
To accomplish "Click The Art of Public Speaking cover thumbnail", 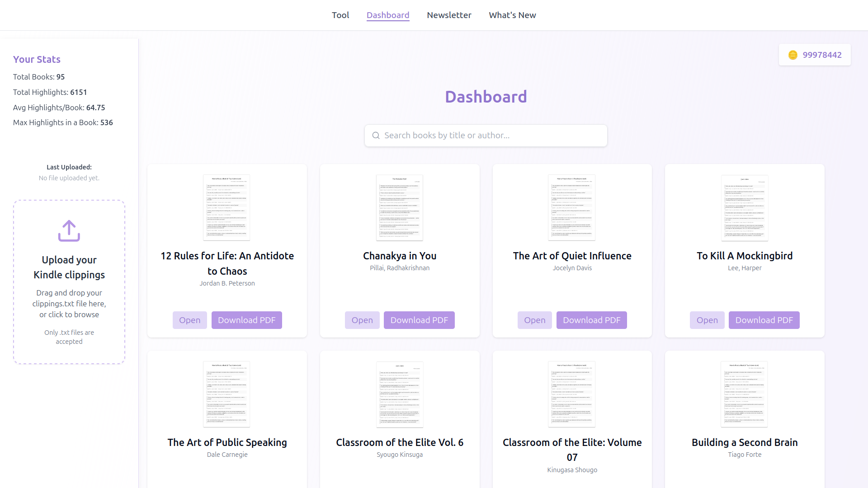I will [227, 394].
